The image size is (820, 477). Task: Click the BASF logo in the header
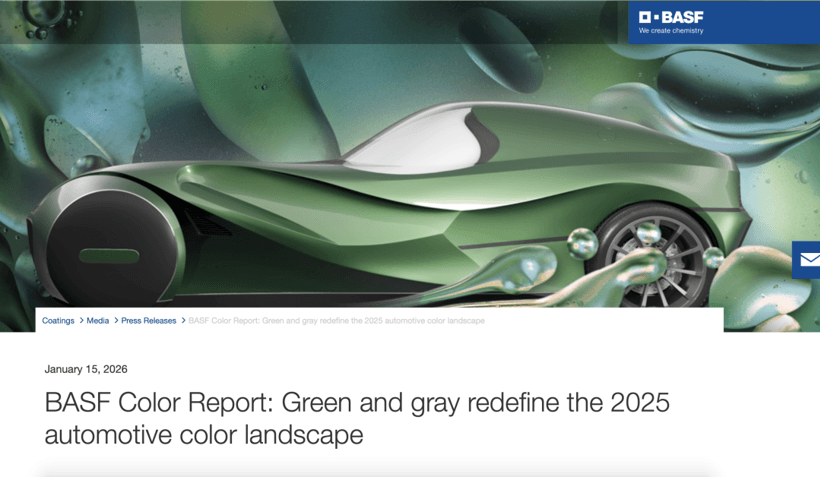[x=671, y=17]
